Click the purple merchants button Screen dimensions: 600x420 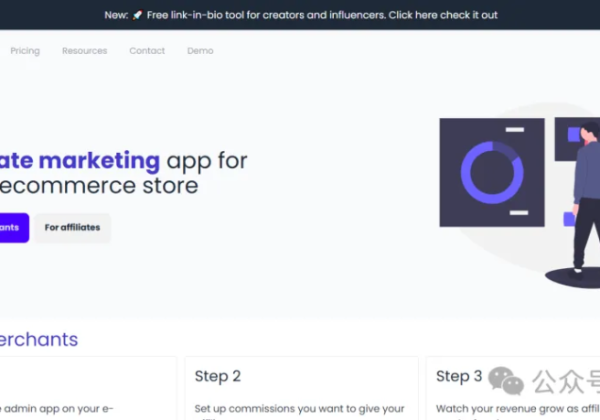pyautogui.click(x=14, y=228)
